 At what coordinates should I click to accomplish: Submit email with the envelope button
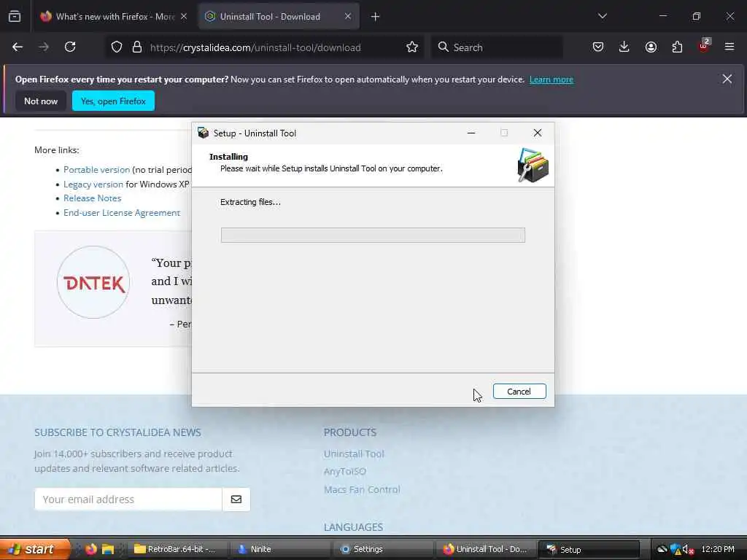[x=236, y=499]
